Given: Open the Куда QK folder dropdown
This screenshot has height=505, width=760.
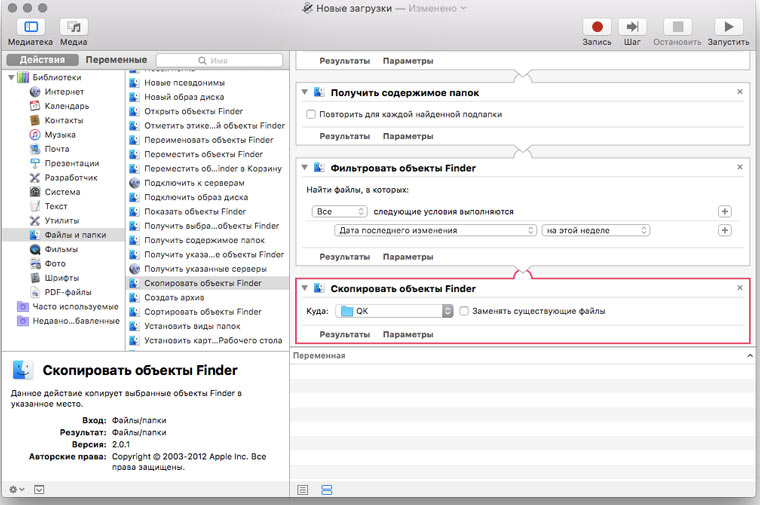Looking at the screenshot, I should click(394, 311).
